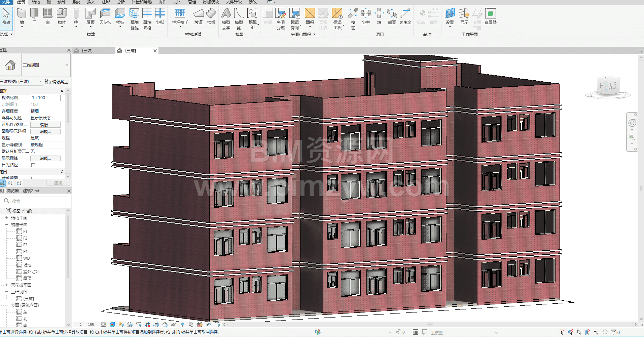Click 编辑 button for 可见性/图形
This screenshot has width=644, height=337.
click(45, 125)
